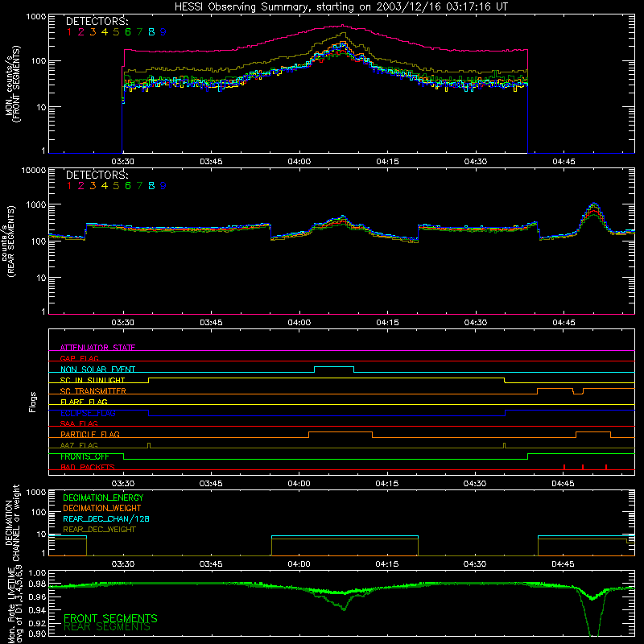Click the FRONT SEGMENTS livetime legend label
Viewport: 644px width, 644px height.
[x=110, y=618]
